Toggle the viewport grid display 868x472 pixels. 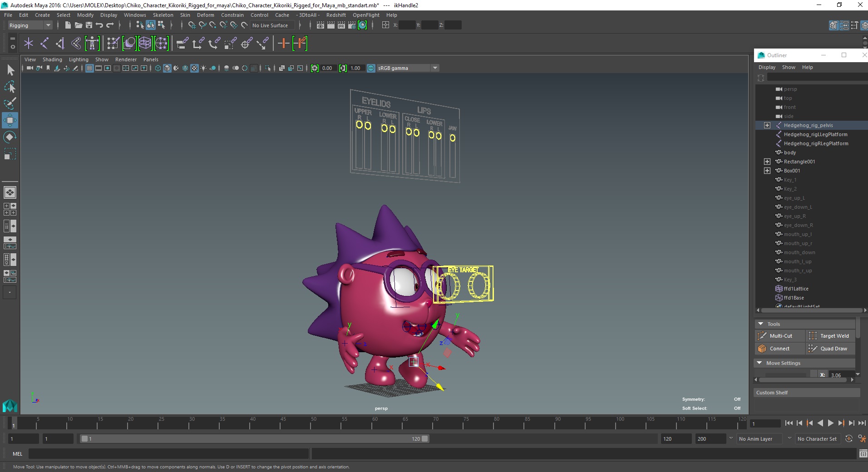pos(89,69)
